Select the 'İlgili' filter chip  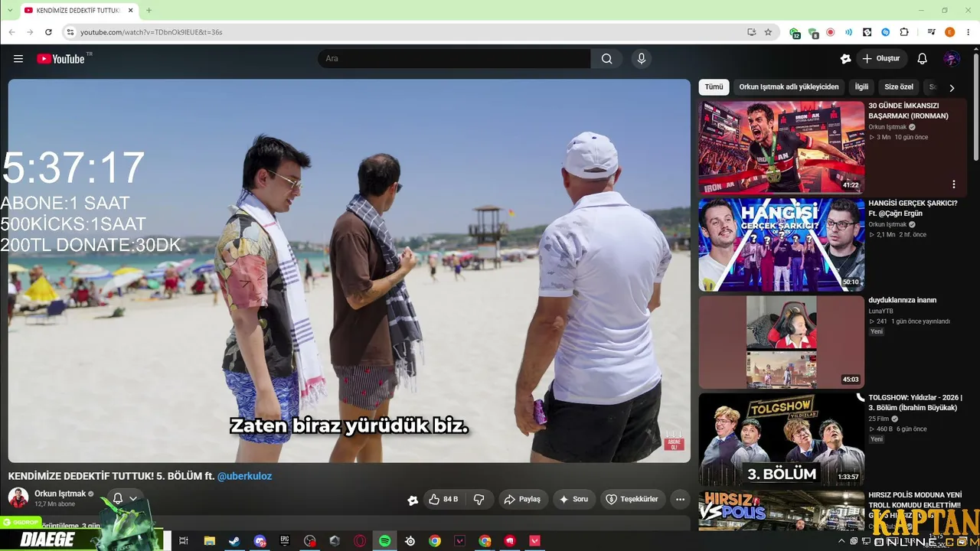click(861, 87)
